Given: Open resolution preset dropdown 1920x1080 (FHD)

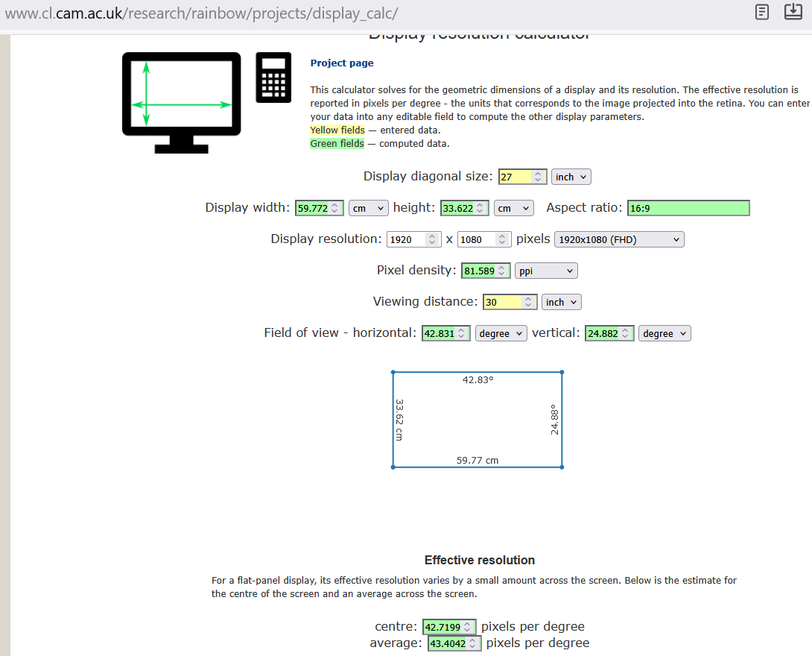Looking at the screenshot, I should coord(619,239).
